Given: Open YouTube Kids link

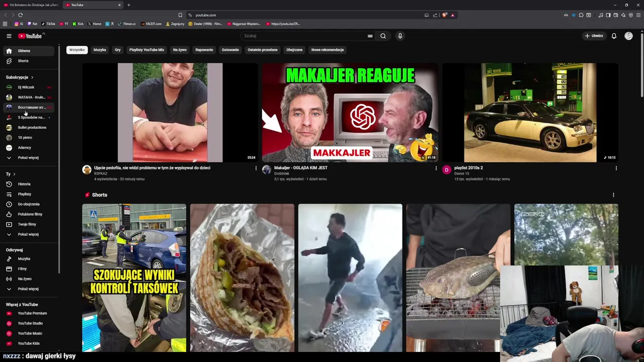Looking at the screenshot, I should (29, 343).
